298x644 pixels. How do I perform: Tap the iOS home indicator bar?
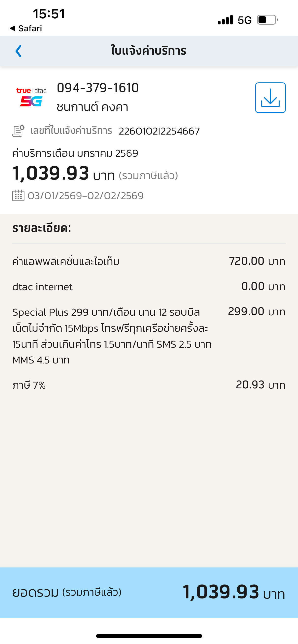click(x=149, y=636)
